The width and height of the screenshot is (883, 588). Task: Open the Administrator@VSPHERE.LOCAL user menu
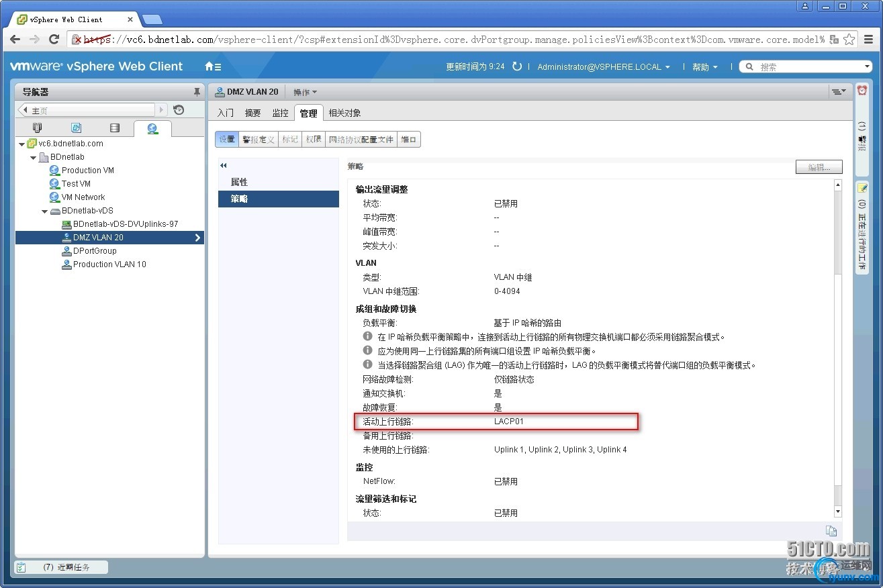(x=604, y=66)
